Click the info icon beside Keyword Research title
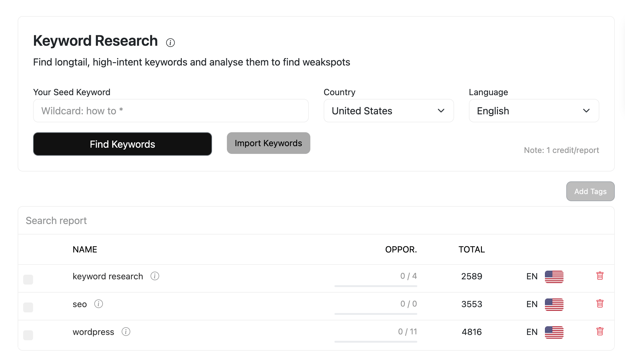 pos(170,42)
